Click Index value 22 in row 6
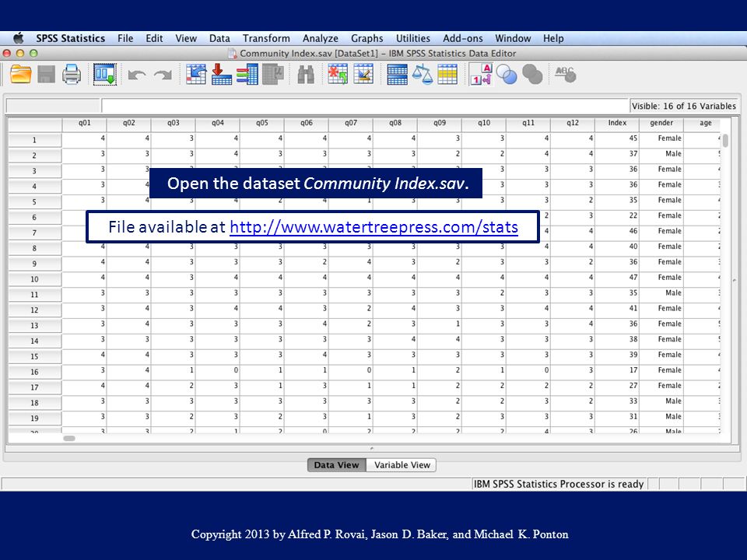 [617, 215]
